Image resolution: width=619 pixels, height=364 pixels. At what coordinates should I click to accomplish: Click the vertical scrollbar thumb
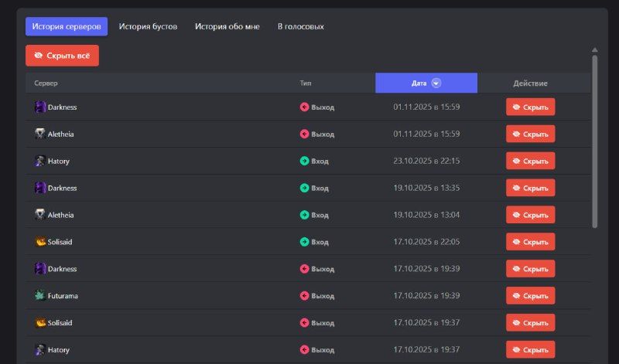click(x=594, y=139)
